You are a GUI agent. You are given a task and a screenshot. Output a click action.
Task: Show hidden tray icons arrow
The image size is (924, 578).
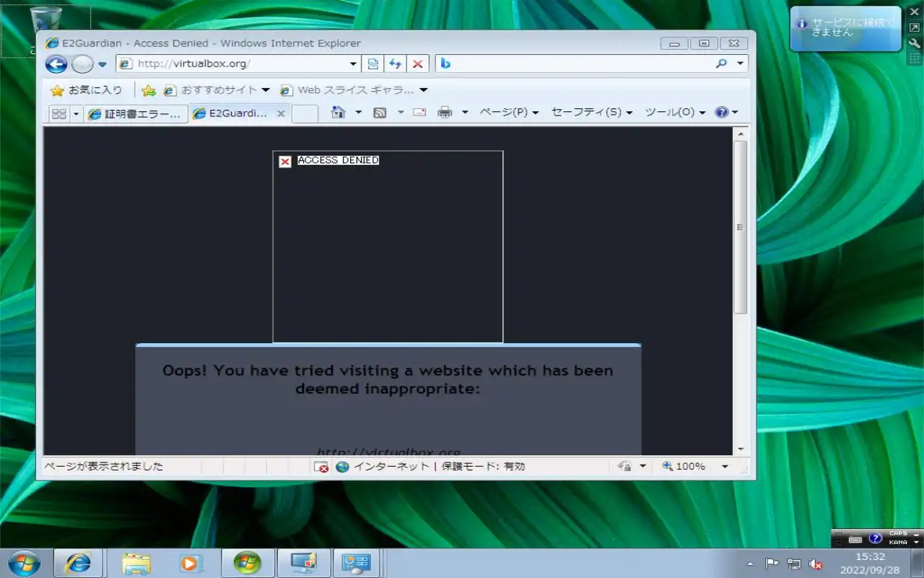[749, 564]
